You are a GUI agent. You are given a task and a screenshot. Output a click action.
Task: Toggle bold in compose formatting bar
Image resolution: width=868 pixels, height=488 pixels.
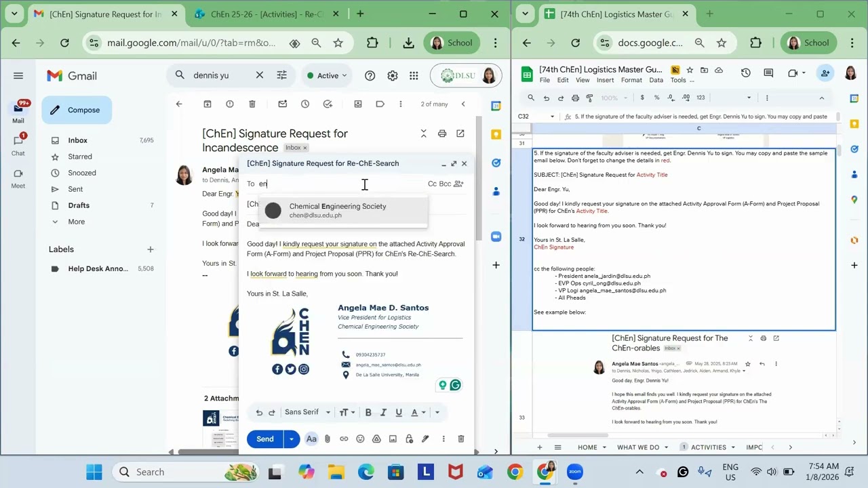pos(368,412)
